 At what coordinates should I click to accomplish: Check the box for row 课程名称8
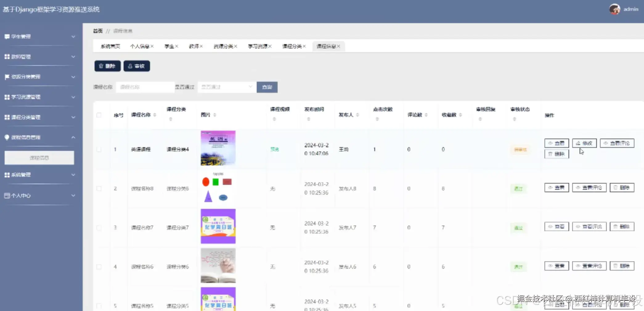pos(99,189)
